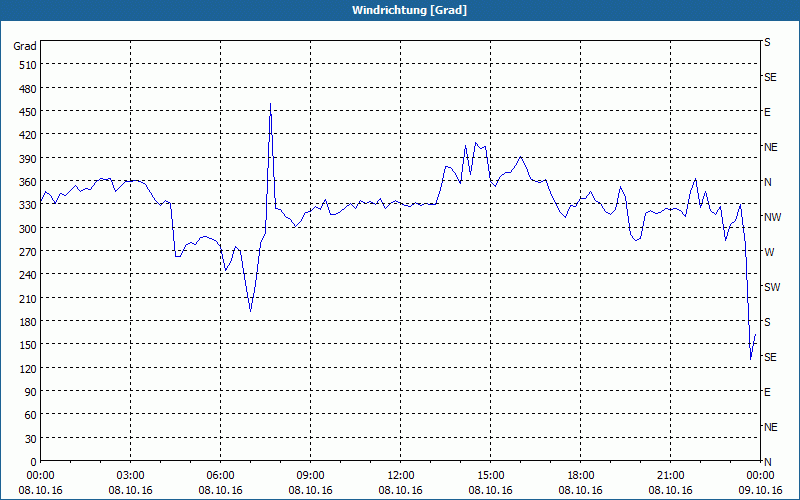Select the 510 value on the degree axis
The height and width of the screenshot is (500, 800).
[28, 65]
